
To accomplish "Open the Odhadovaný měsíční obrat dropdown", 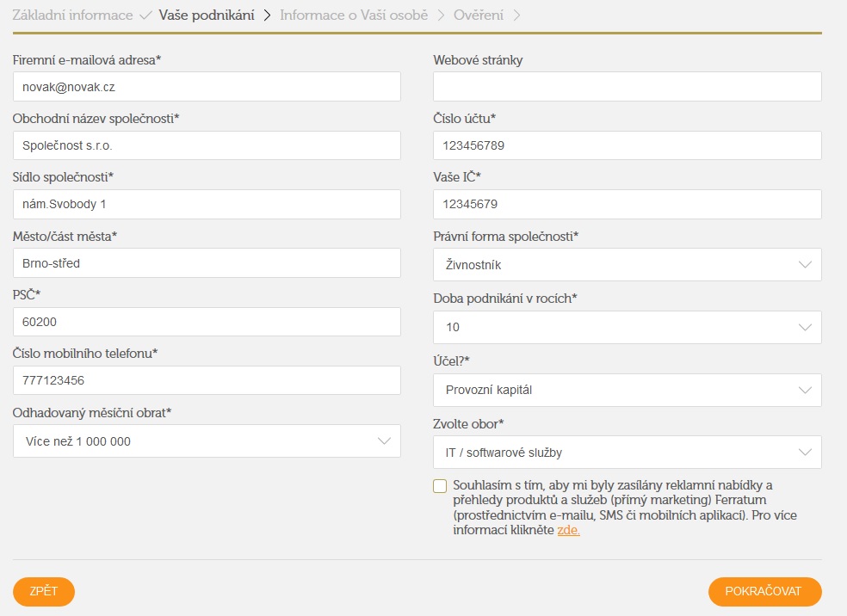I will point(207,441).
